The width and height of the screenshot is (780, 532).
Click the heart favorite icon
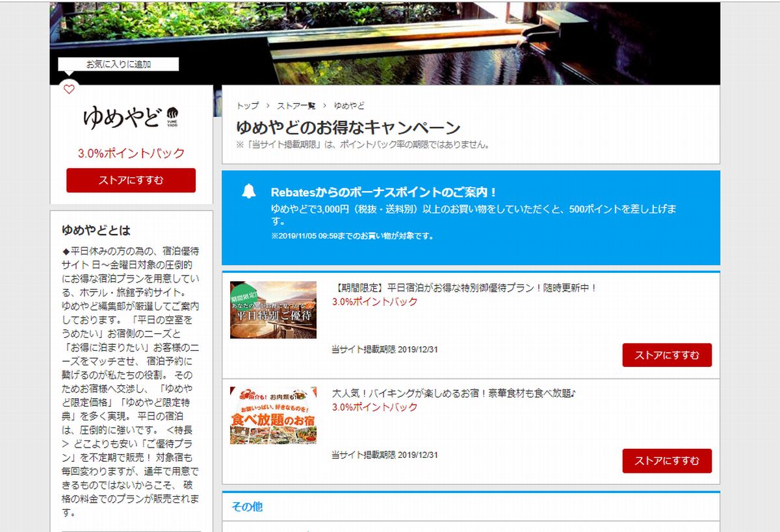click(x=69, y=90)
